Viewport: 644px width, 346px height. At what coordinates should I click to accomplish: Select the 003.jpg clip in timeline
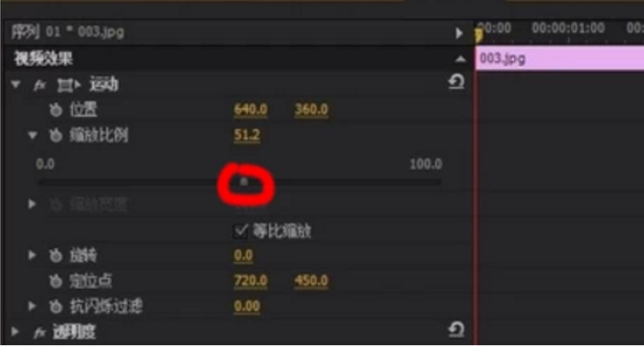(x=559, y=58)
